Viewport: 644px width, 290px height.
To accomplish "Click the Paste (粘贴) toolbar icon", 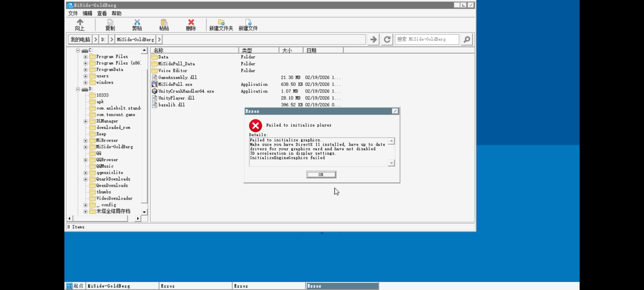I will pyautogui.click(x=164, y=23).
